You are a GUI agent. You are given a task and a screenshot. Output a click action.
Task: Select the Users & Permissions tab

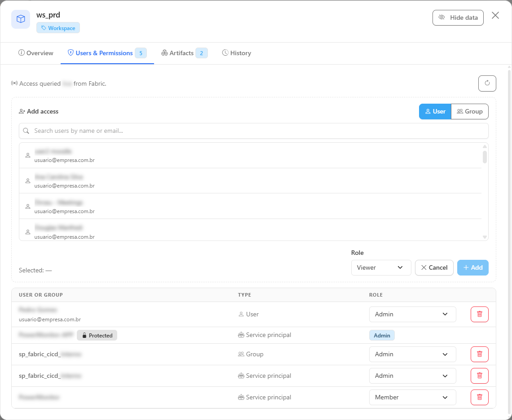tap(107, 53)
